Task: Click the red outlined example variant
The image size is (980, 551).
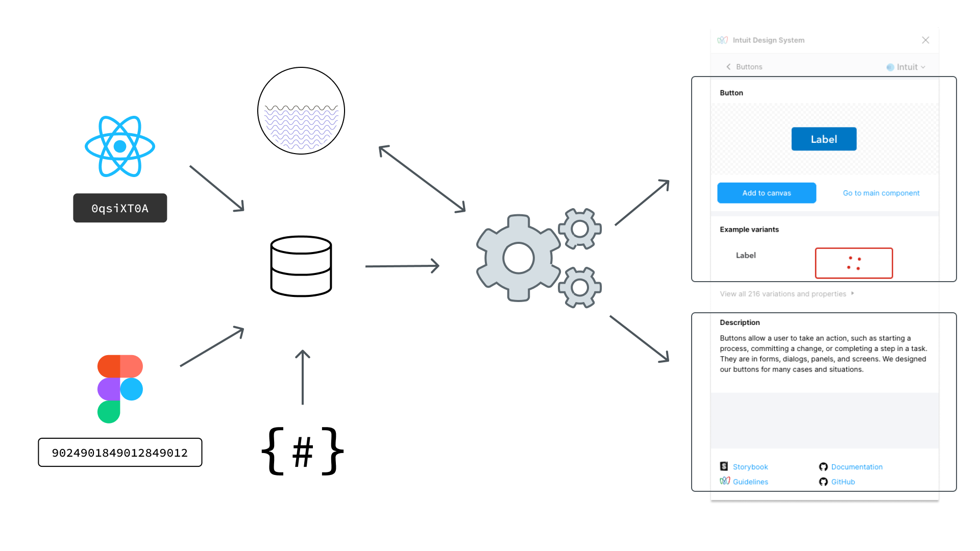Action: coord(853,262)
